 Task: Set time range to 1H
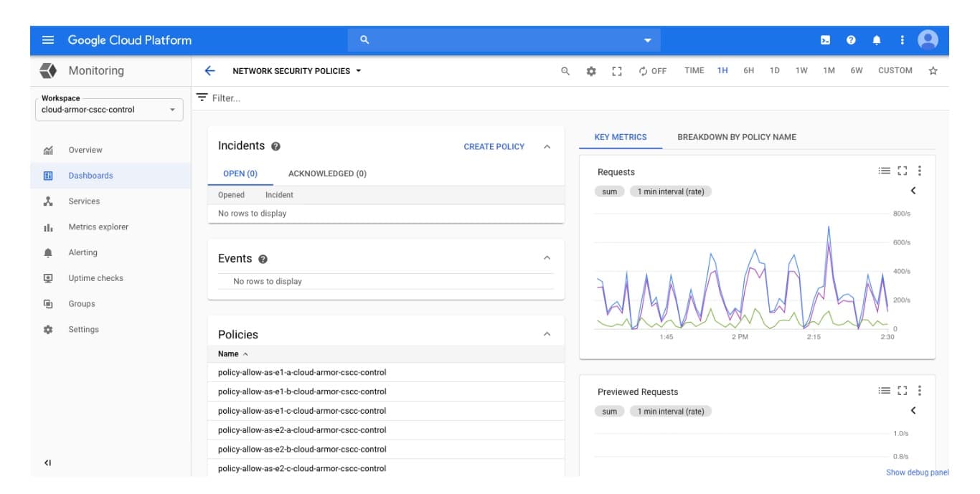(722, 71)
